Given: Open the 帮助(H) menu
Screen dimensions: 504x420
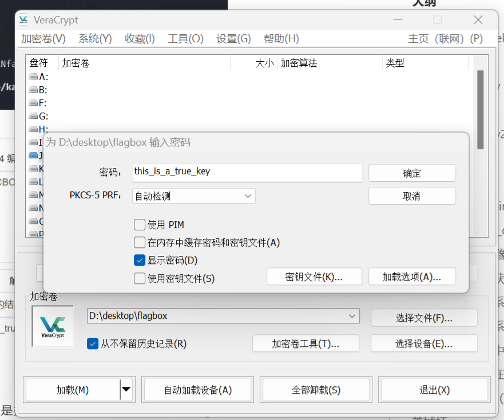Looking at the screenshot, I should 281,39.
